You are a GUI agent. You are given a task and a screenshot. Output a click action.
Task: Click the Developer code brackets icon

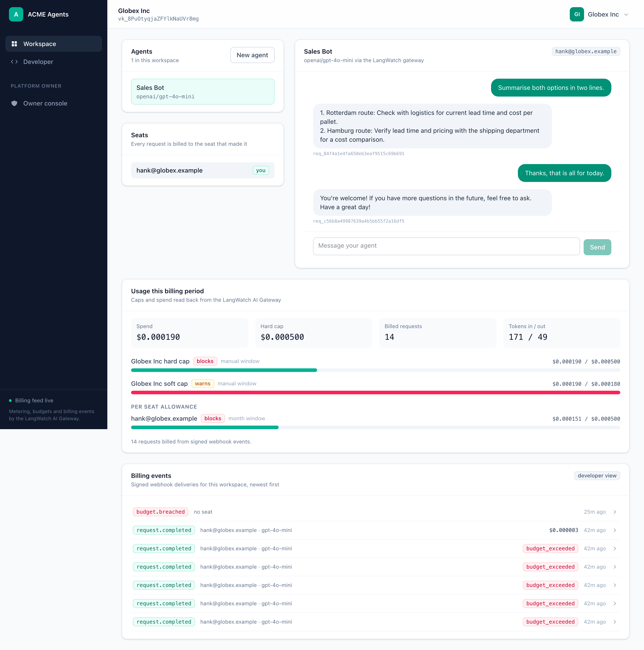point(14,61)
